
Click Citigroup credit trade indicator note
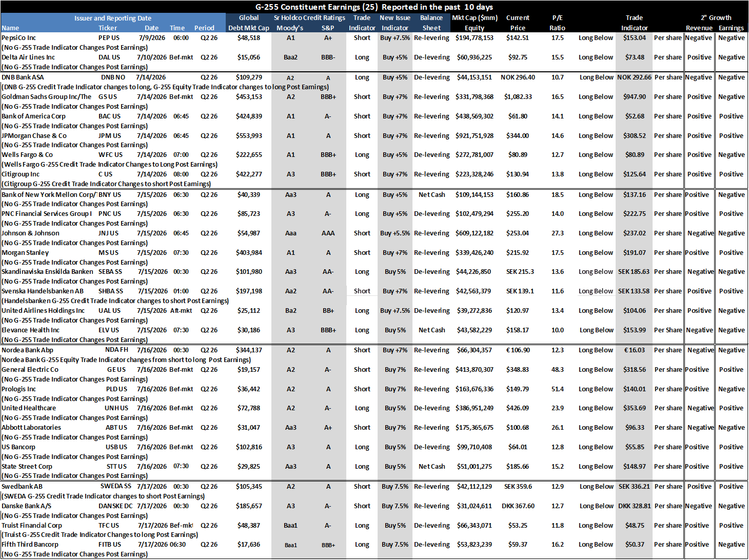coord(106,184)
